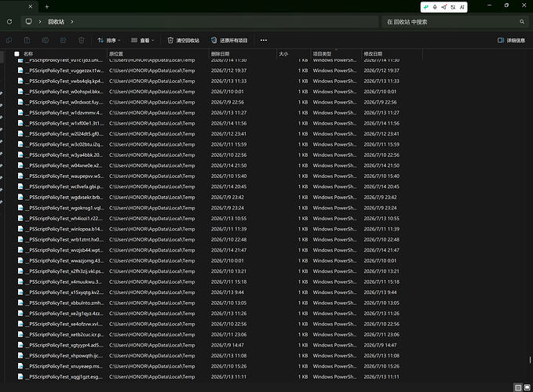Select file __PSScriptPolicyTest_w0rdxxot.fuy...

point(66,102)
